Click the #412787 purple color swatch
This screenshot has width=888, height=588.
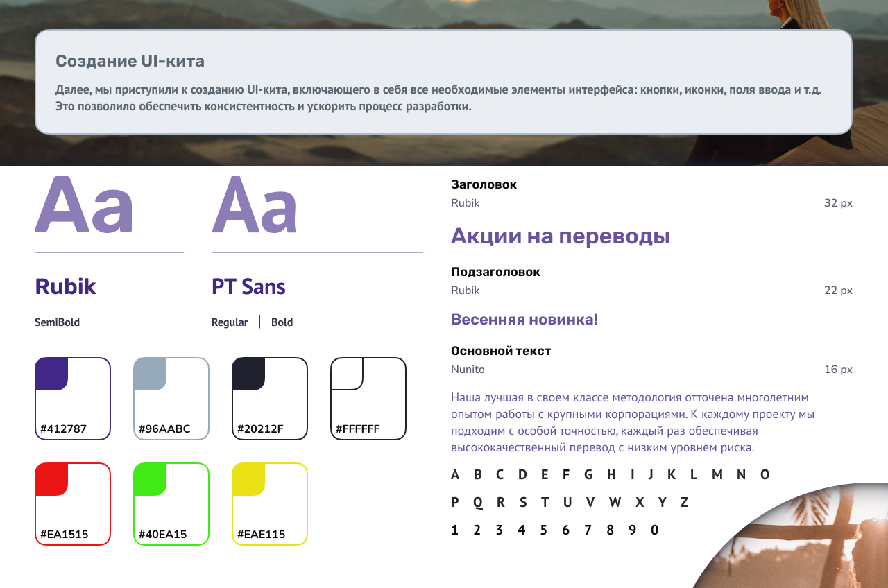[73, 399]
